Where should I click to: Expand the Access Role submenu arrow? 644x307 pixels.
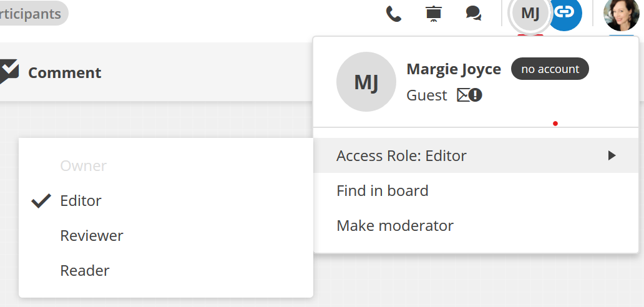click(x=612, y=155)
